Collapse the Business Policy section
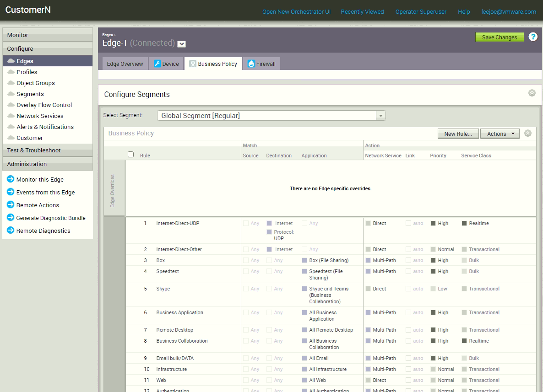The image size is (543, 392). 528,133
